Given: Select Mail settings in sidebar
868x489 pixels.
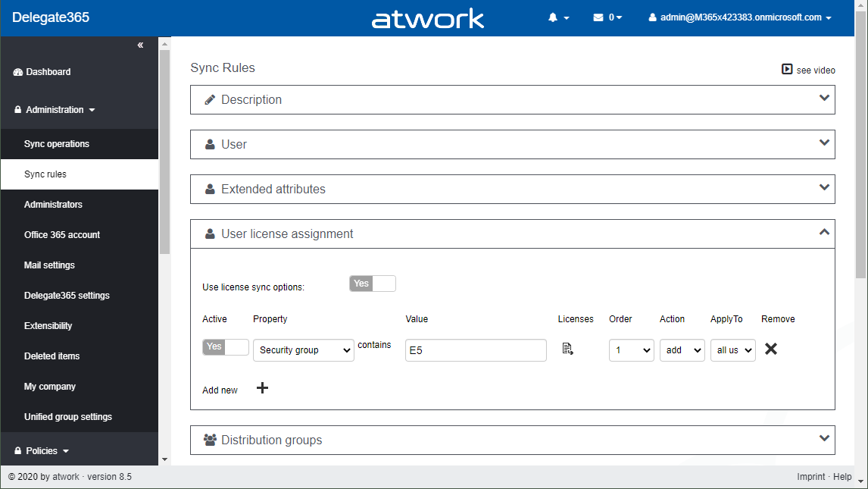Looking at the screenshot, I should [x=49, y=265].
